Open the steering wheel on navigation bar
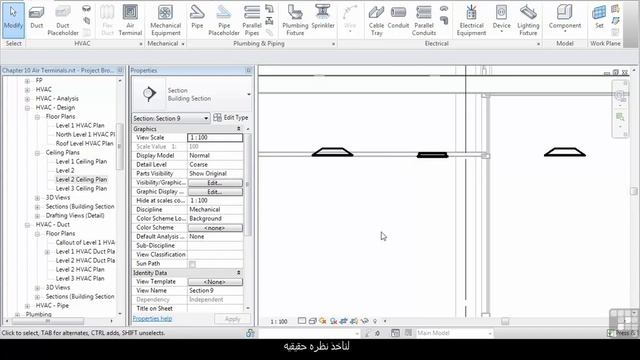640x360 pixels. coord(620,96)
